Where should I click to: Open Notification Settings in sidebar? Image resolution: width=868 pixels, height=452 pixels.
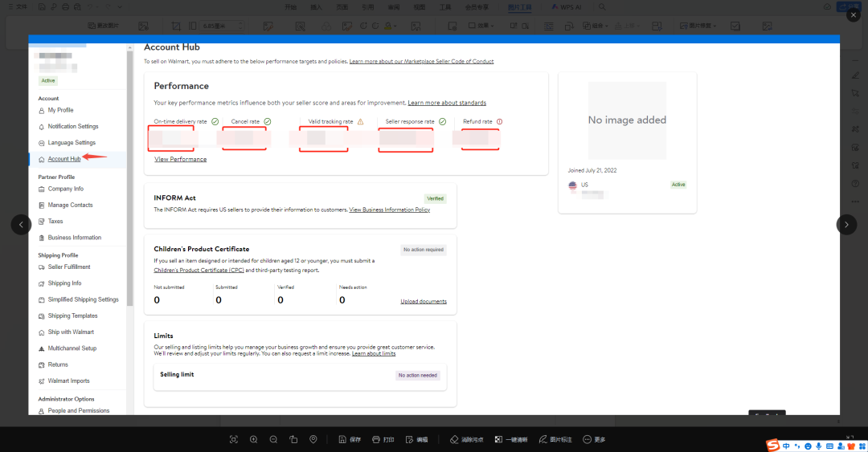click(x=73, y=126)
